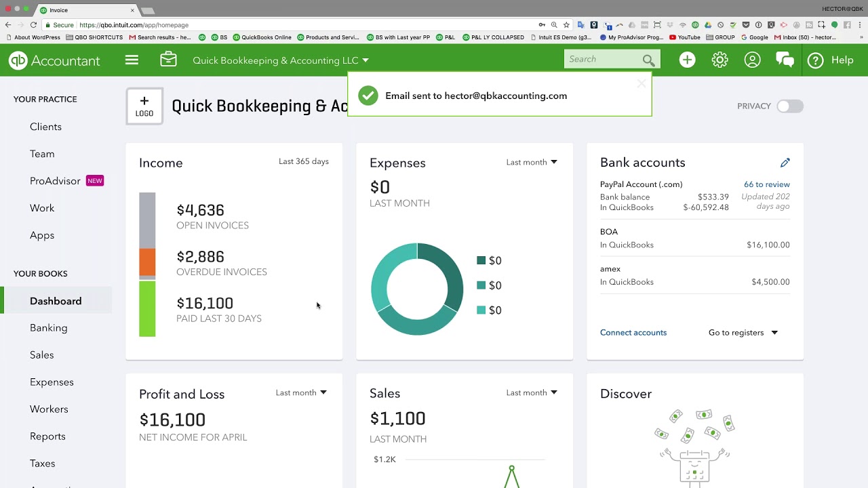Click inside the Search field

click(603, 60)
